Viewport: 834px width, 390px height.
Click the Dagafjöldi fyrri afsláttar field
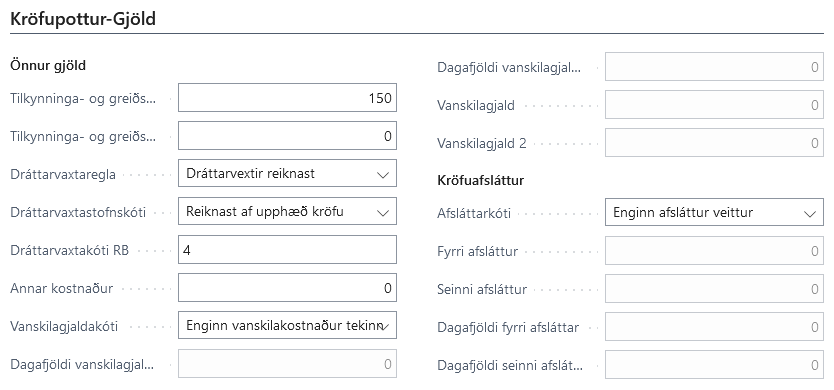click(x=714, y=327)
